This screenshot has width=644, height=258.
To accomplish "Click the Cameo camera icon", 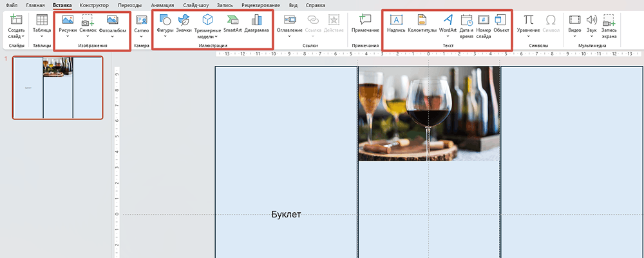I will pyautogui.click(x=141, y=20).
